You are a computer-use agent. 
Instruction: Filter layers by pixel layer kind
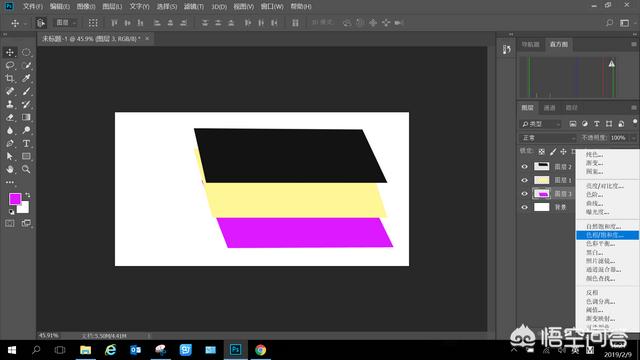click(x=573, y=124)
